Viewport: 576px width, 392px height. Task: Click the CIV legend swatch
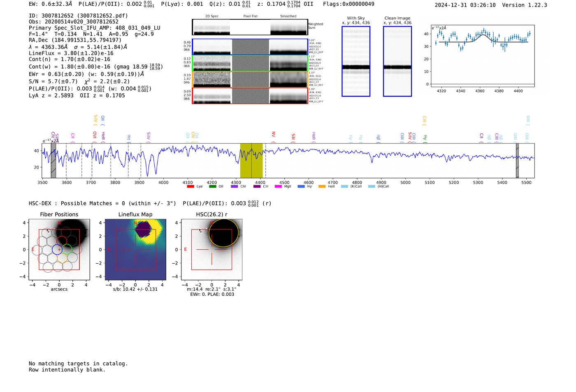click(235, 187)
